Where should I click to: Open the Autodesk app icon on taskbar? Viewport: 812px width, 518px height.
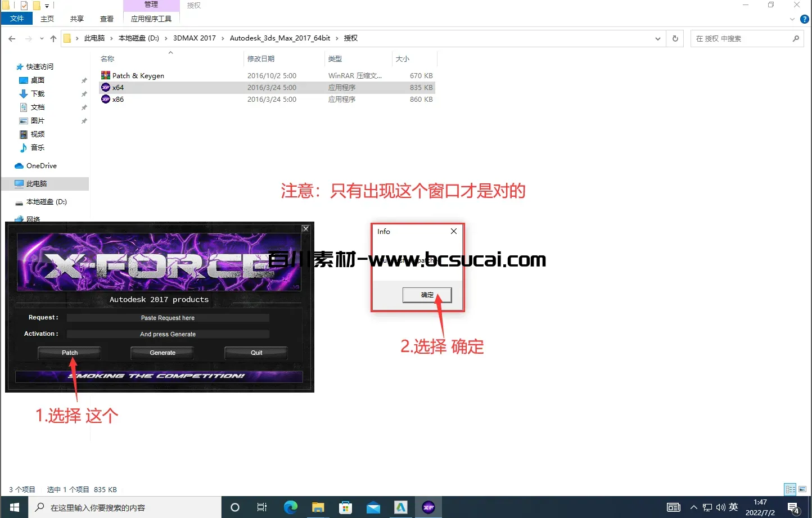pyautogui.click(x=401, y=507)
